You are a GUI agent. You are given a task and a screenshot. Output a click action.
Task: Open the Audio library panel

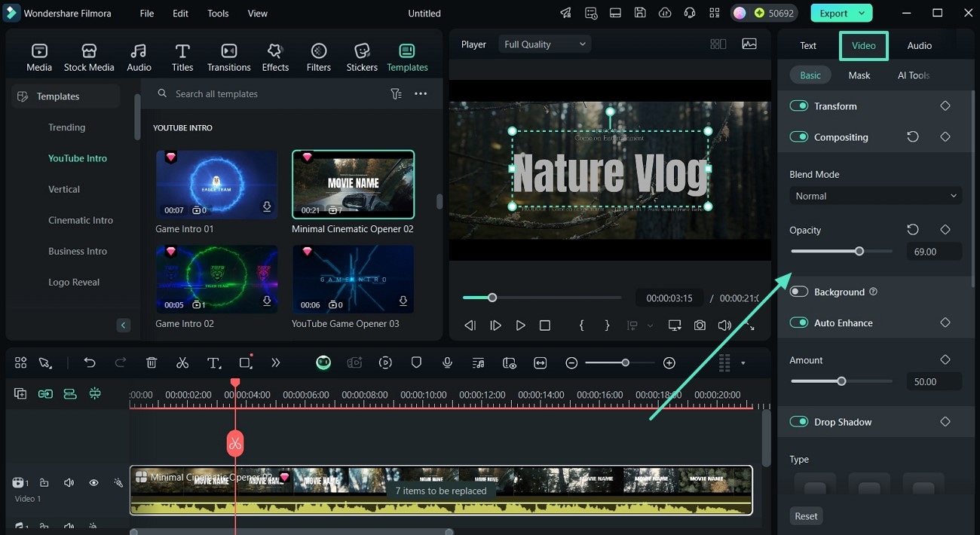click(x=139, y=57)
